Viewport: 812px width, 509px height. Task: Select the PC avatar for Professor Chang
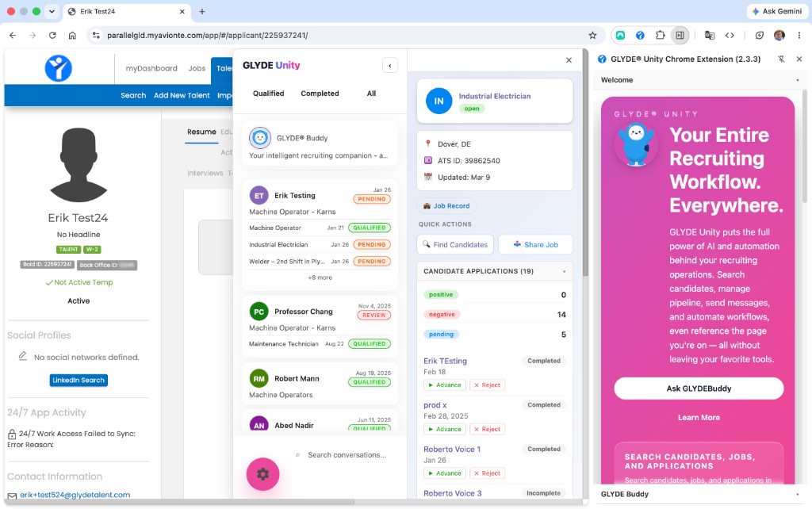[x=259, y=312]
